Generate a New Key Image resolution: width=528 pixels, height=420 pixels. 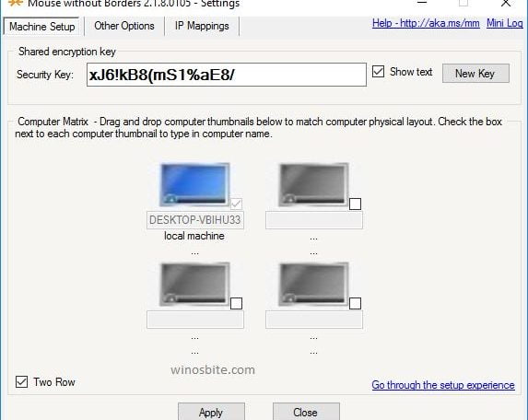pyautogui.click(x=475, y=74)
